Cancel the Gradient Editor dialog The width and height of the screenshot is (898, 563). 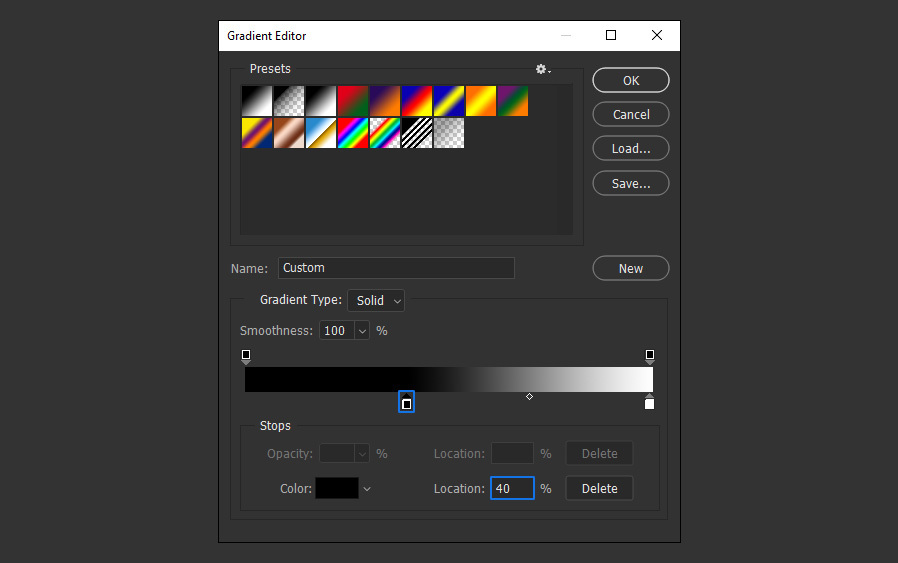click(x=631, y=114)
